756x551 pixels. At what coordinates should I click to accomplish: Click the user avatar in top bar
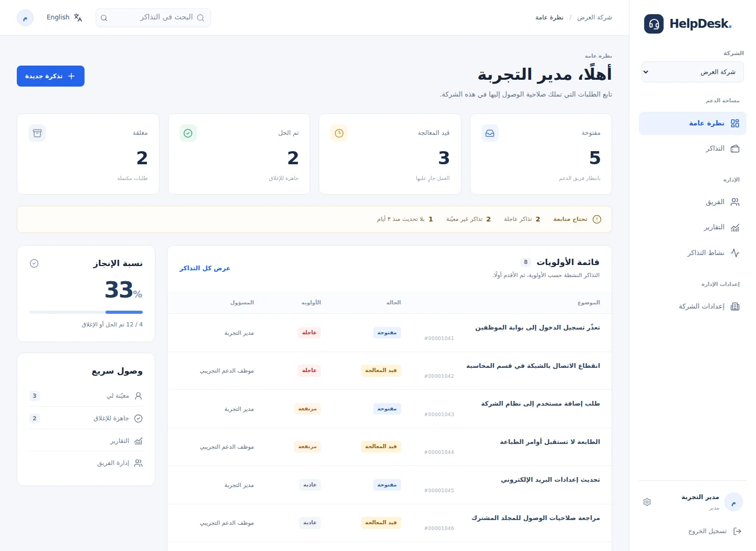pyautogui.click(x=25, y=18)
